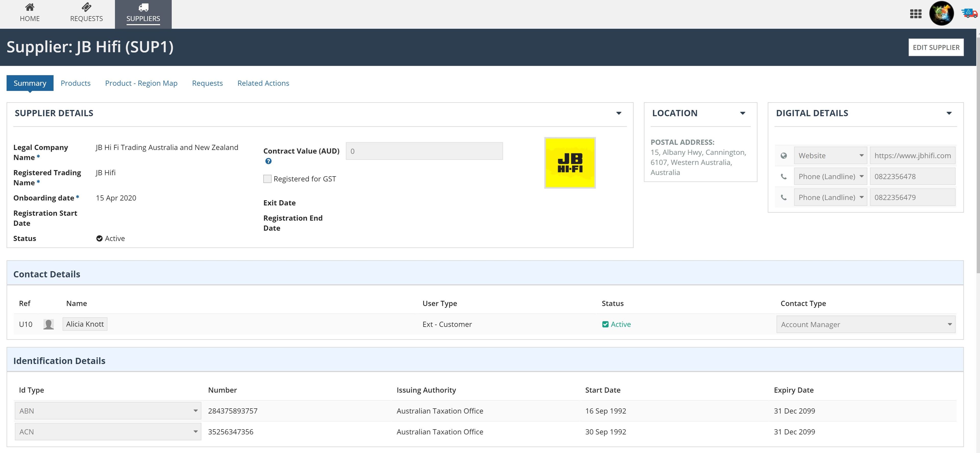Click the JB Hi-Fi logo image
Image resolution: width=980 pixels, height=453 pixels.
pos(570,163)
